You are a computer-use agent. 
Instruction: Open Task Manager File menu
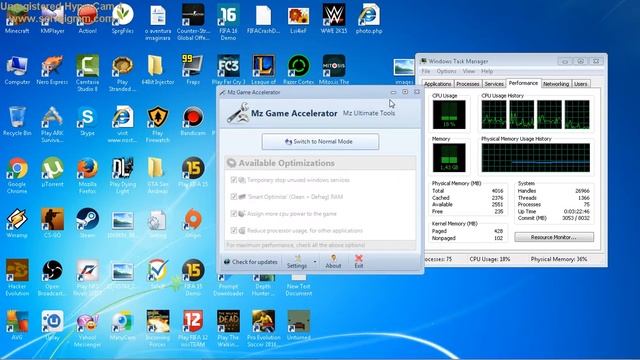tap(426, 71)
